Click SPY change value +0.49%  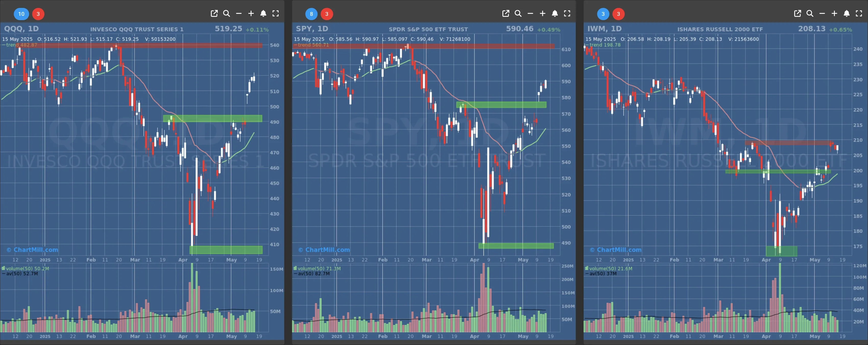tap(549, 30)
